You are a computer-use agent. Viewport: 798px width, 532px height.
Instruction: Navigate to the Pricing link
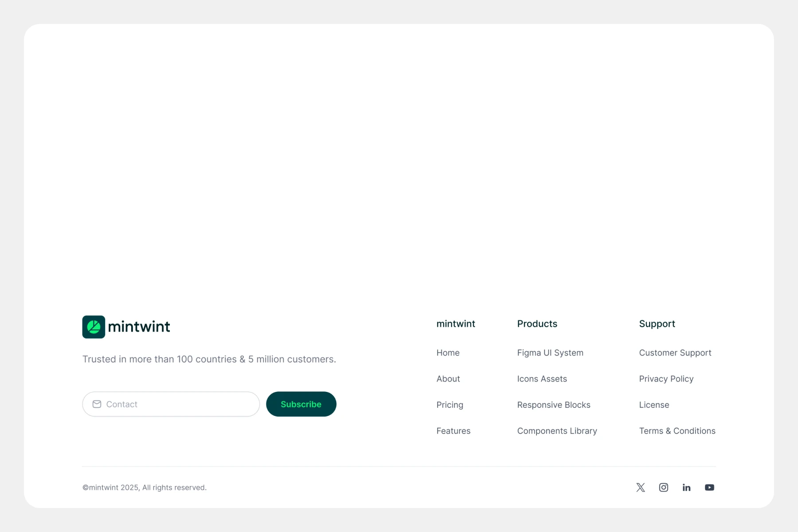click(450, 405)
